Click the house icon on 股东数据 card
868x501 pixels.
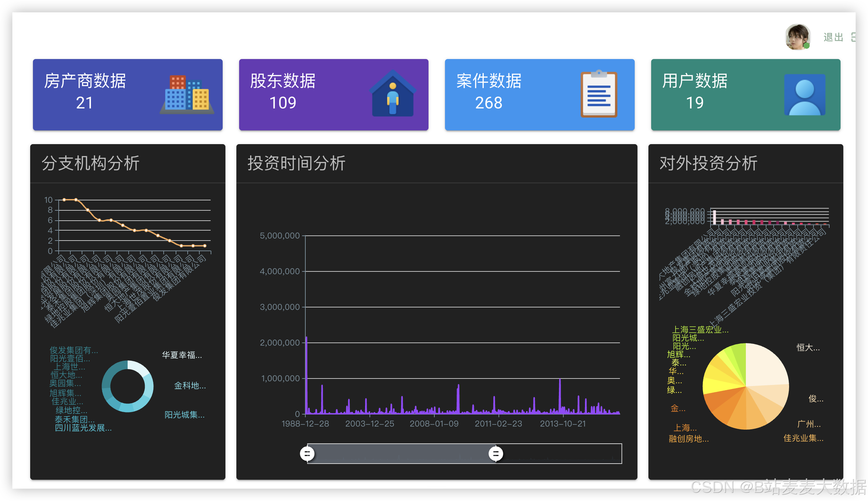(x=392, y=94)
